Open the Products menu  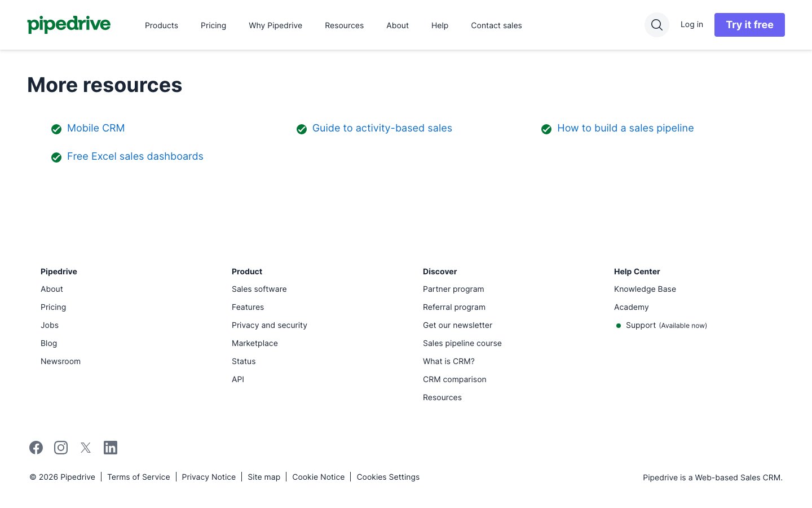pos(161,25)
